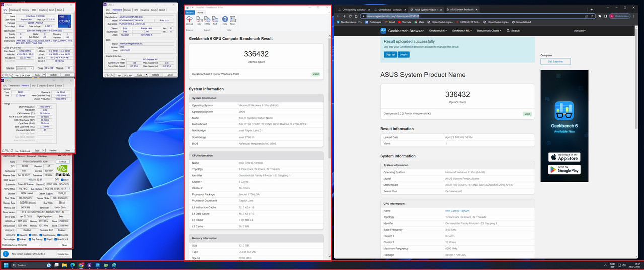Open Tools dropdown arrow in CPU-Z CPU window
The height and width of the screenshot is (270, 644).
point(44,75)
